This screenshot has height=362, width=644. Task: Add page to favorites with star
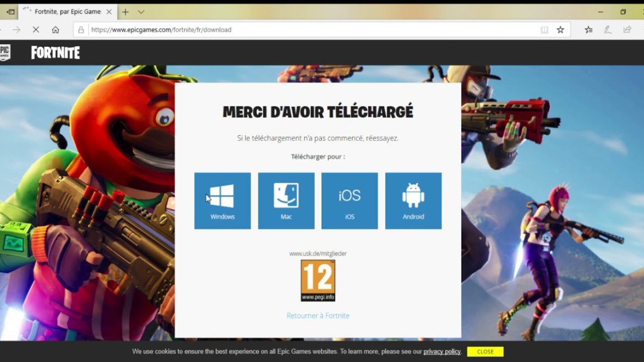coord(560,30)
